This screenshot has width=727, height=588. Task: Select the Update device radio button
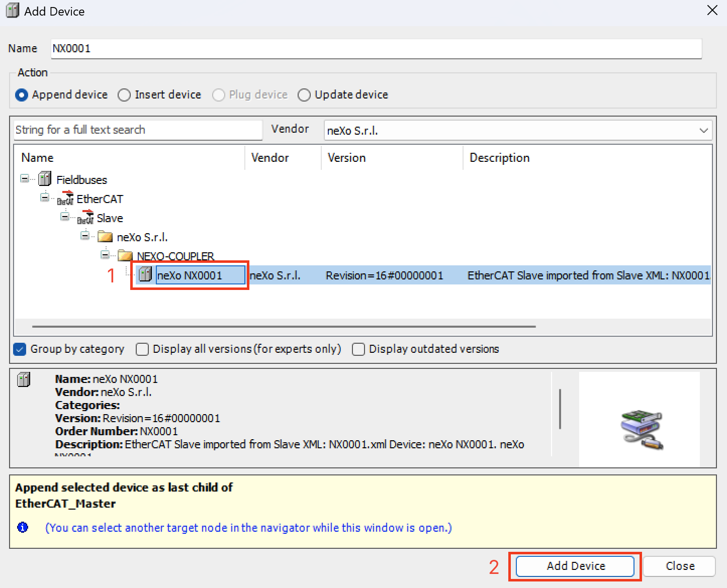pos(304,95)
